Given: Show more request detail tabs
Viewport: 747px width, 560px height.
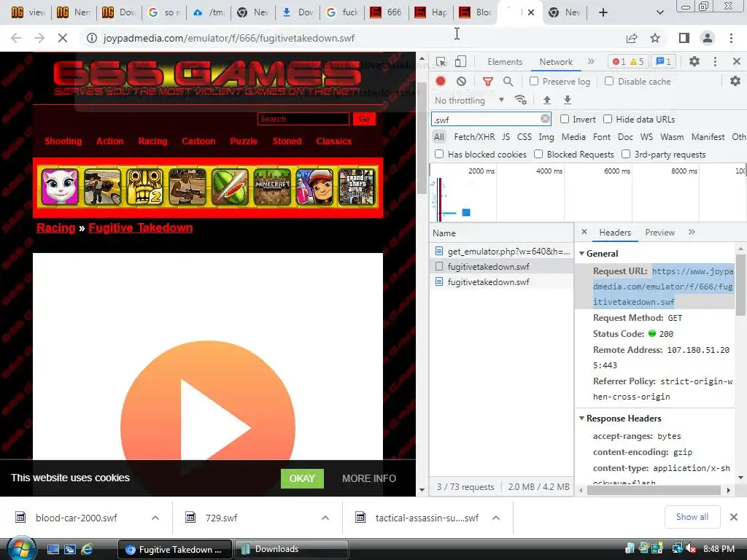Looking at the screenshot, I should pos(692,232).
